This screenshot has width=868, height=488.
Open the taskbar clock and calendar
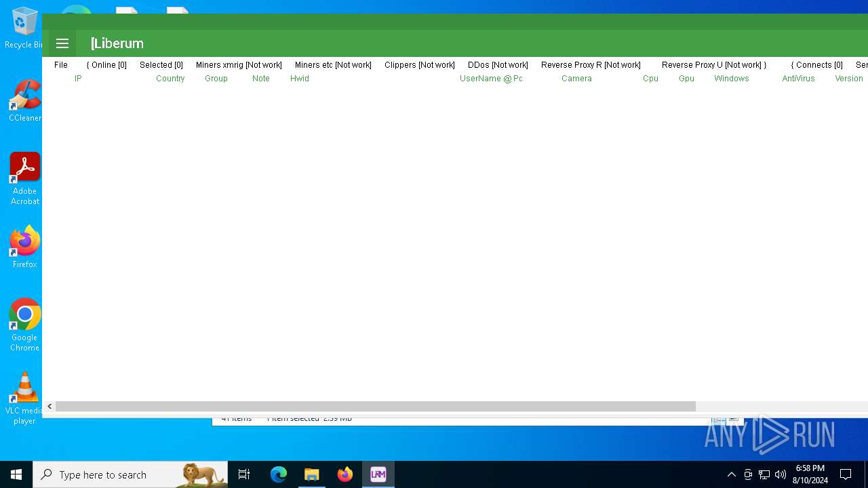(810, 474)
